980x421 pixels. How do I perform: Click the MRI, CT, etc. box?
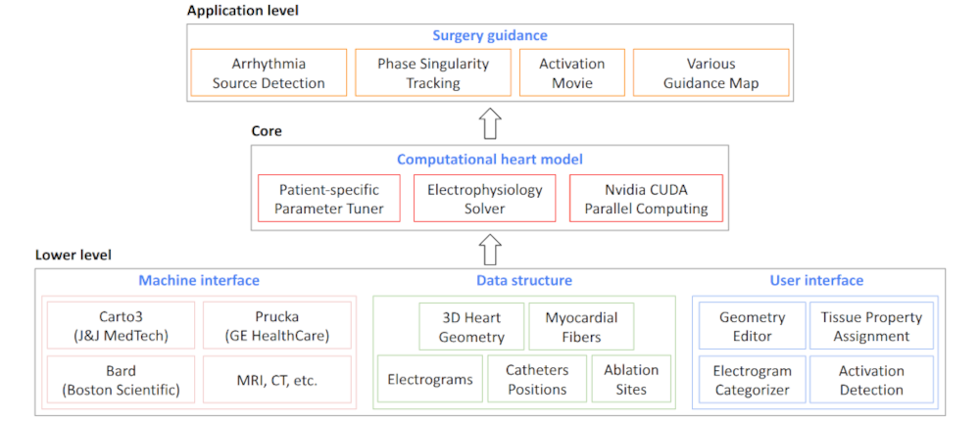click(x=274, y=380)
